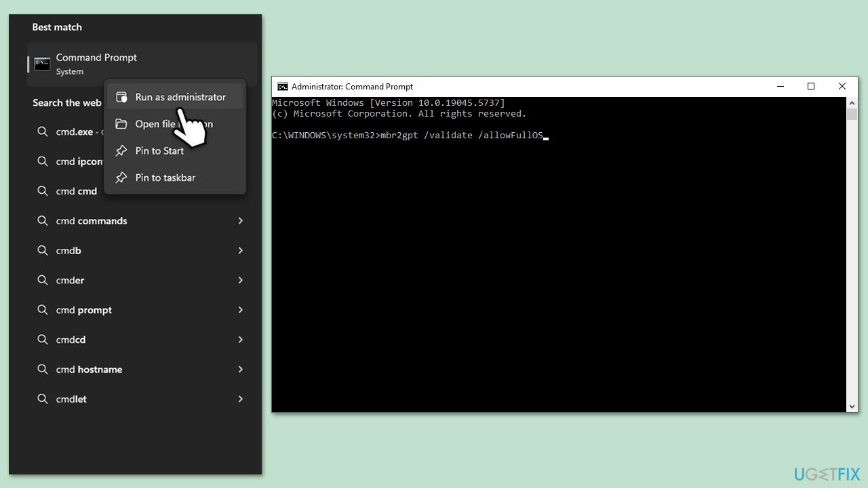Choose Pin to taskbar menu entry
The height and width of the screenshot is (488, 868).
tap(165, 178)
